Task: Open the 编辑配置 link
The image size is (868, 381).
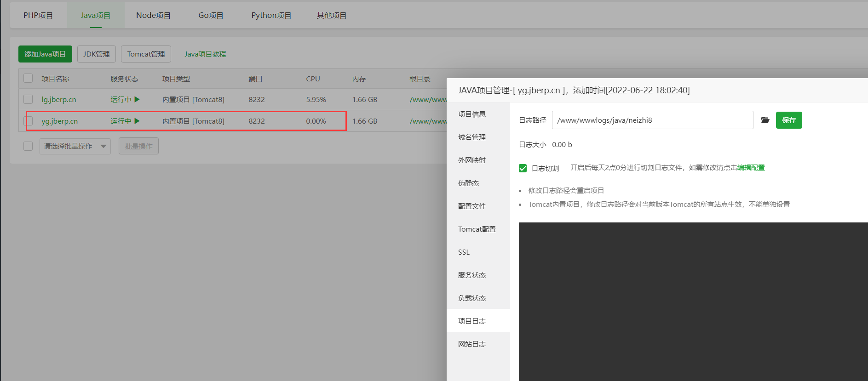Action: point(751,168)
